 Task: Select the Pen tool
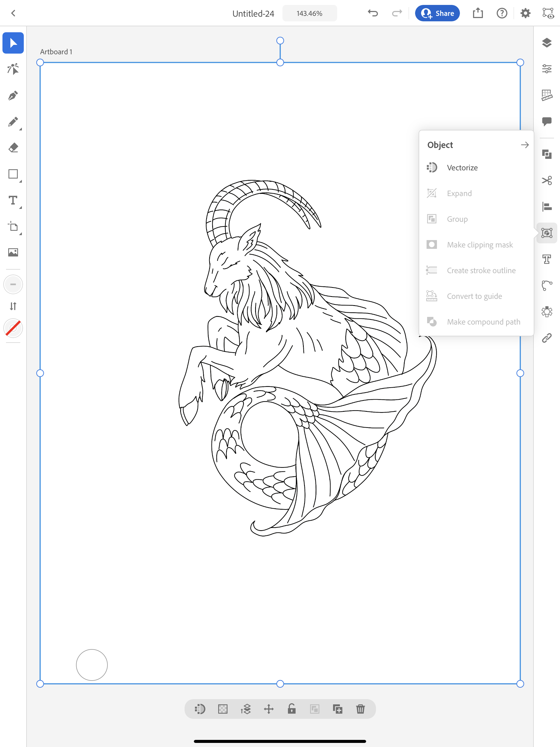click(x=13, y=96)
